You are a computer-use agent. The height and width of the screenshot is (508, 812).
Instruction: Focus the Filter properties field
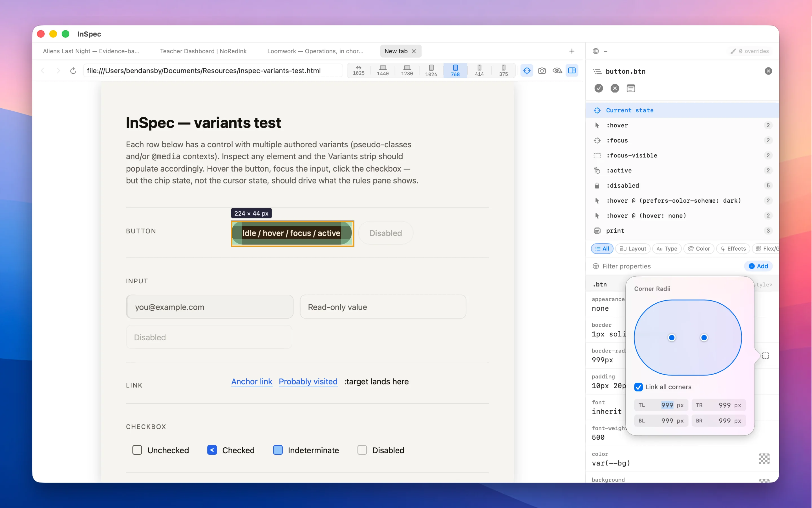[666, 266]
